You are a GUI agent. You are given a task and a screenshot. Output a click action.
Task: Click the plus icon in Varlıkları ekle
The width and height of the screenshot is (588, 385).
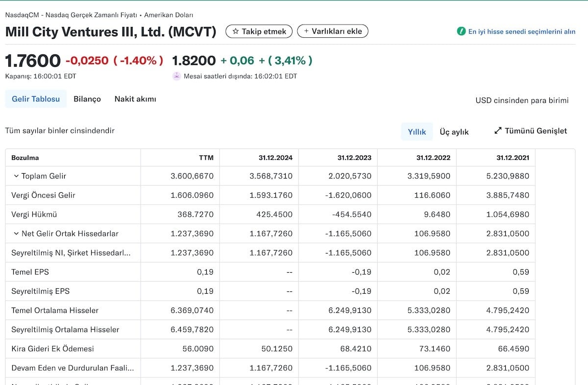pyautogui.click(x=306, y=31)
